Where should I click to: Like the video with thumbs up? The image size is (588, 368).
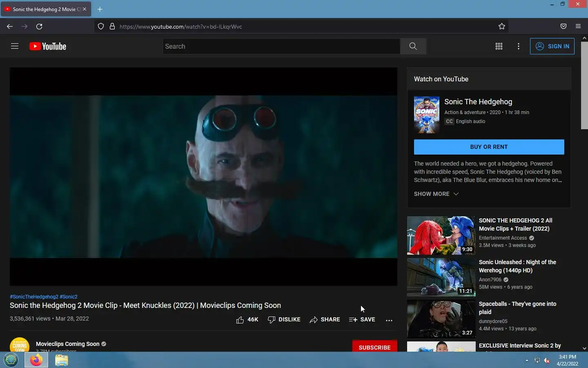[247, 320]
